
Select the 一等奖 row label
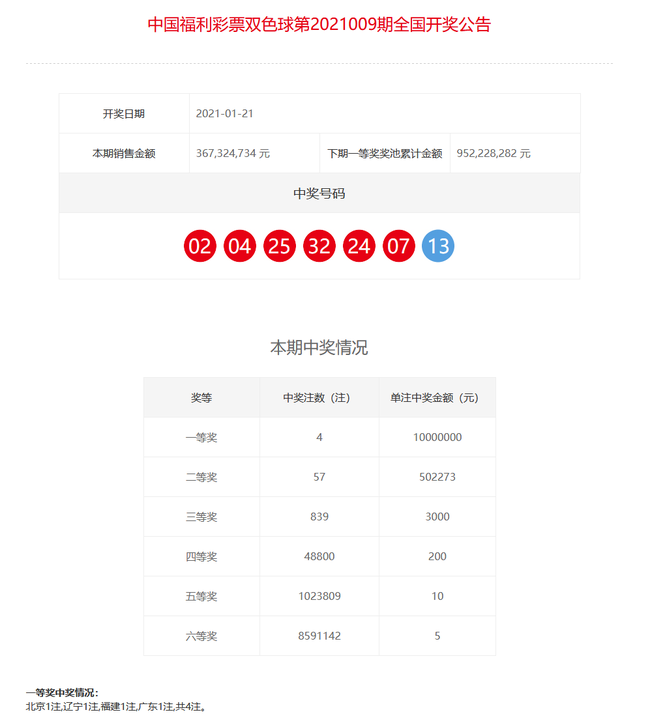201,438
